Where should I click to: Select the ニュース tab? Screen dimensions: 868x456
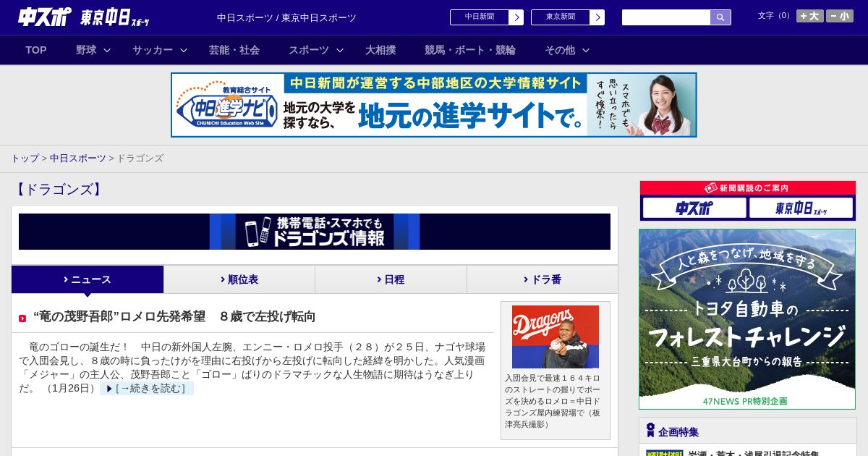click(x=88, y=279)
